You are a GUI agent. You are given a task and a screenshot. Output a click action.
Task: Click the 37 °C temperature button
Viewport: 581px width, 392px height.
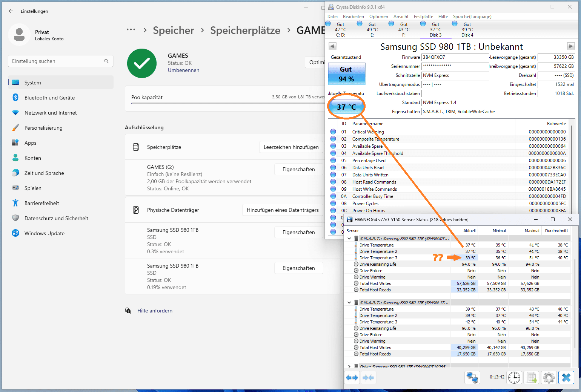click(346, 107)
